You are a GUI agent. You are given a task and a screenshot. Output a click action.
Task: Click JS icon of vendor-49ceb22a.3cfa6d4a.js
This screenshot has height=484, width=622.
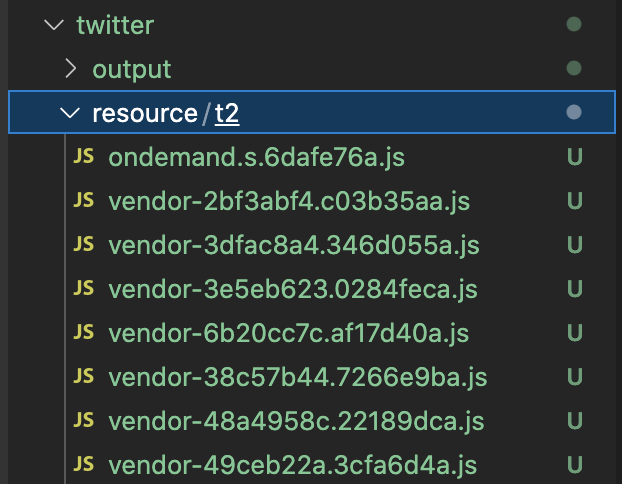coord(84,465)
